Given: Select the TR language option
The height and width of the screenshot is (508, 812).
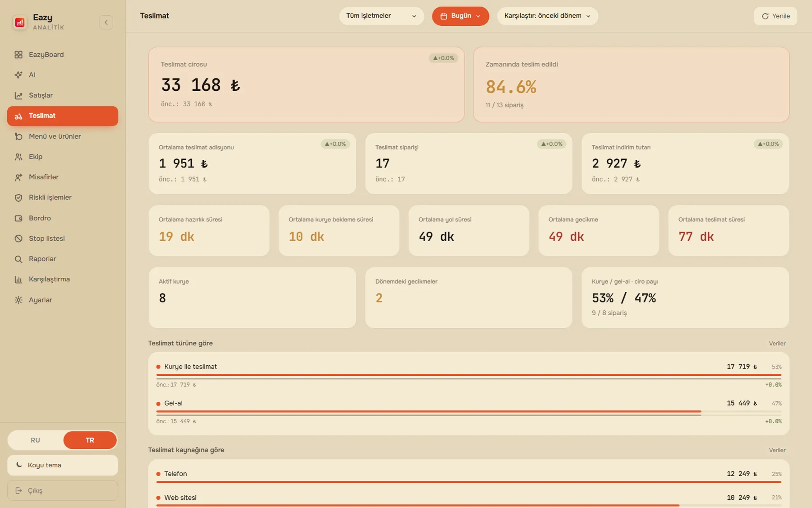Looking at the screenshot, I should point(90,440).
